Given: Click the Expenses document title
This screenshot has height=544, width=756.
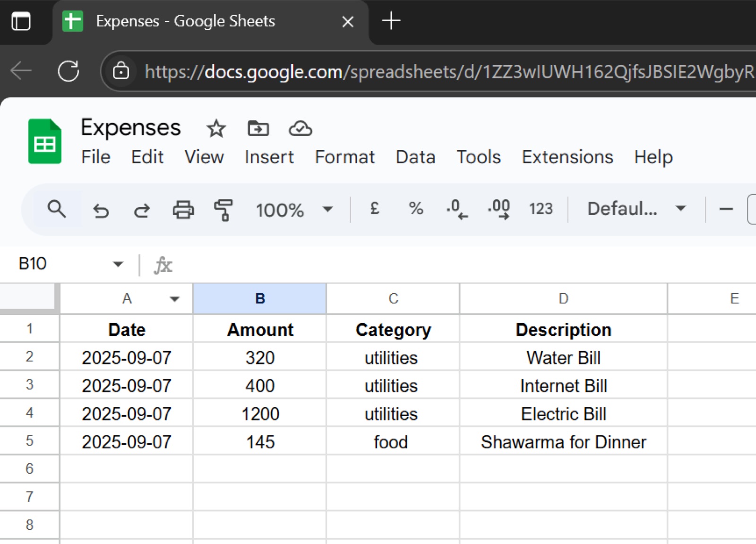Looking at the screenshot, I should tap(131, 128).
